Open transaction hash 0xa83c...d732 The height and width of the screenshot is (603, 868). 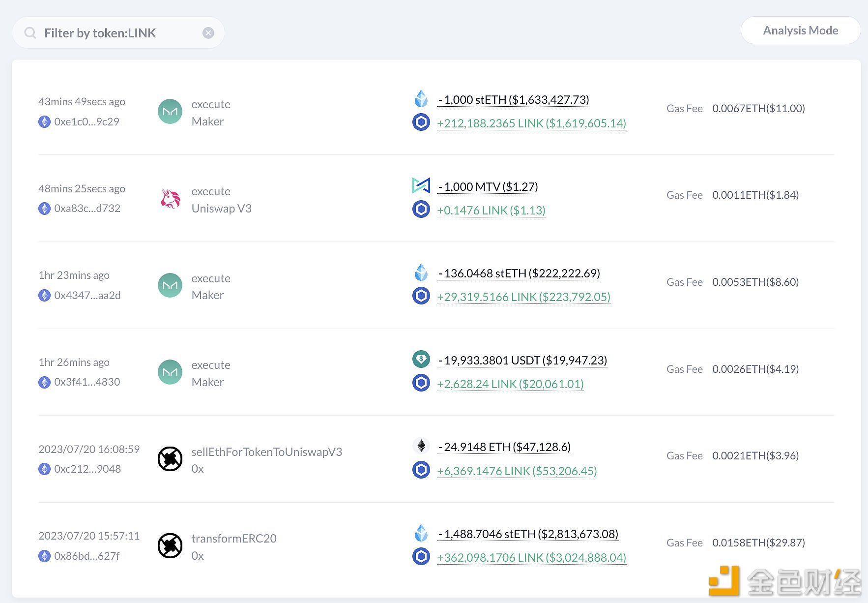point(87,209)
